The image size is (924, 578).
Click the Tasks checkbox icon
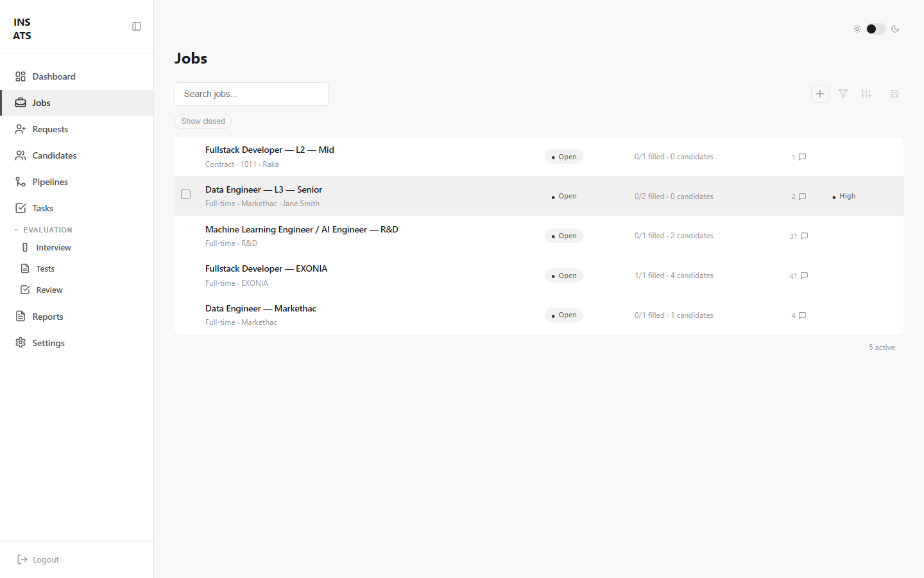[x=21, y=208]
